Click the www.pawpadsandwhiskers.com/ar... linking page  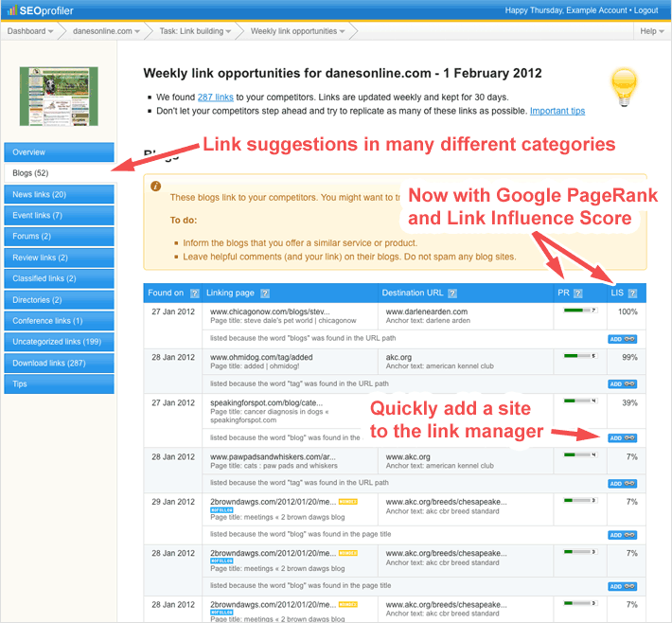click(273, 457)
